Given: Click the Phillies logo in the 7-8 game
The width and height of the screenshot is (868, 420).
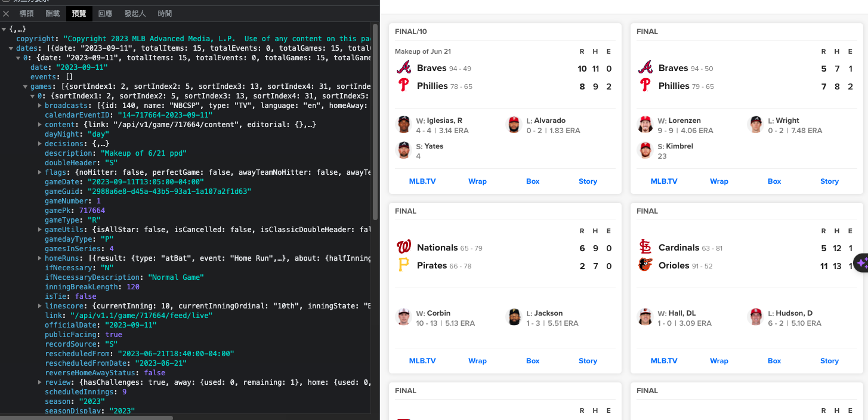Looking at the screenshot, I should point(645,86).
